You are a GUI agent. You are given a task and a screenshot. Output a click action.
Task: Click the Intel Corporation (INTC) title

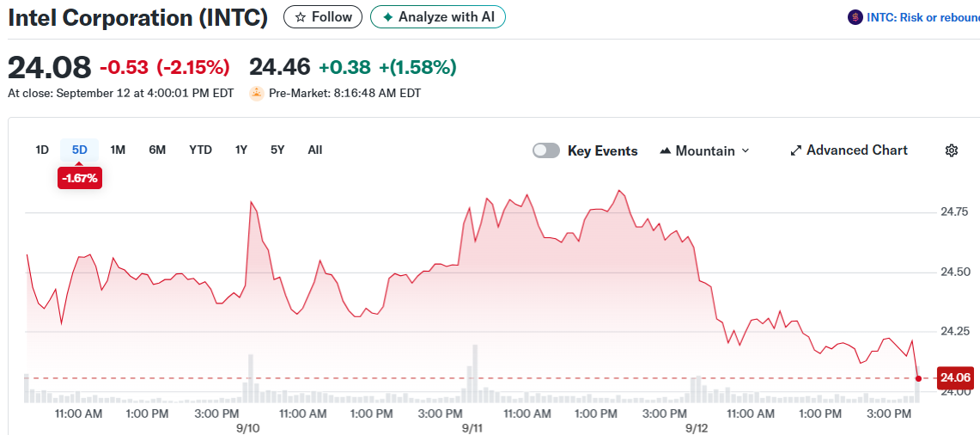click(137, 17)
